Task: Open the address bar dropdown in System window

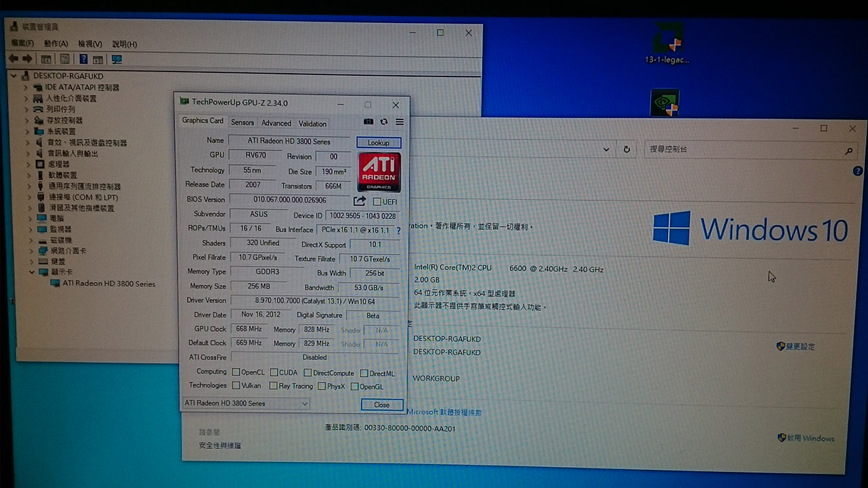Action: click(x=606, y=150)
